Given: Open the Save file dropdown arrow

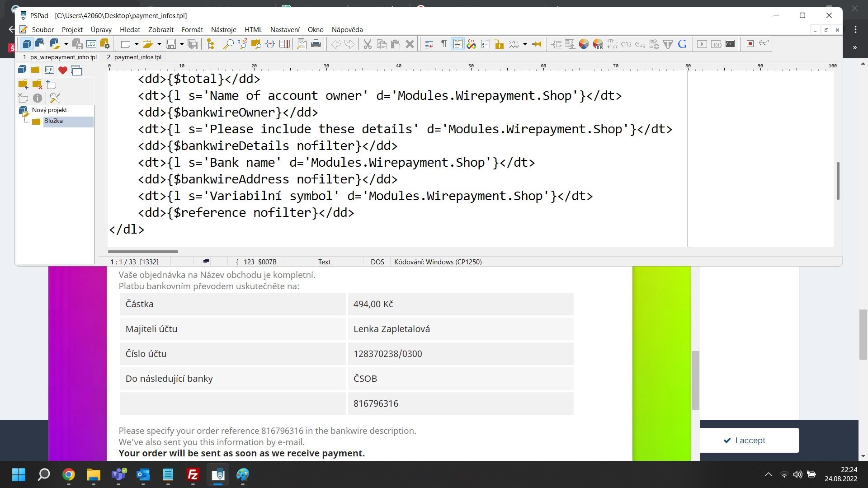Looking at the screenshot, I should tap(182, 44).
